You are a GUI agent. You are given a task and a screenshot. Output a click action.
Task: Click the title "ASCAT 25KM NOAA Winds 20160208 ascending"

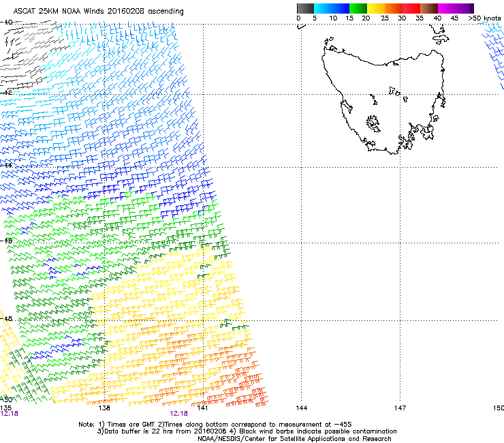[x=98, y=12]
